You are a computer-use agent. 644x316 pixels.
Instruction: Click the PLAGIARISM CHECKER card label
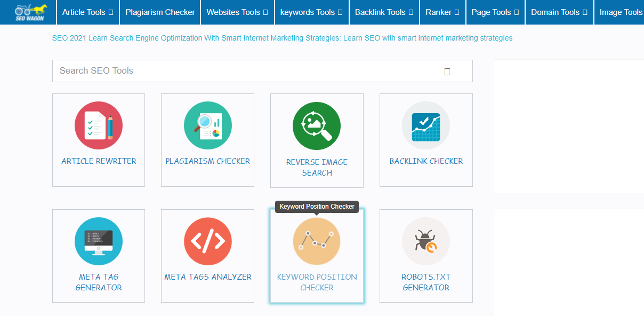(208, 161)
